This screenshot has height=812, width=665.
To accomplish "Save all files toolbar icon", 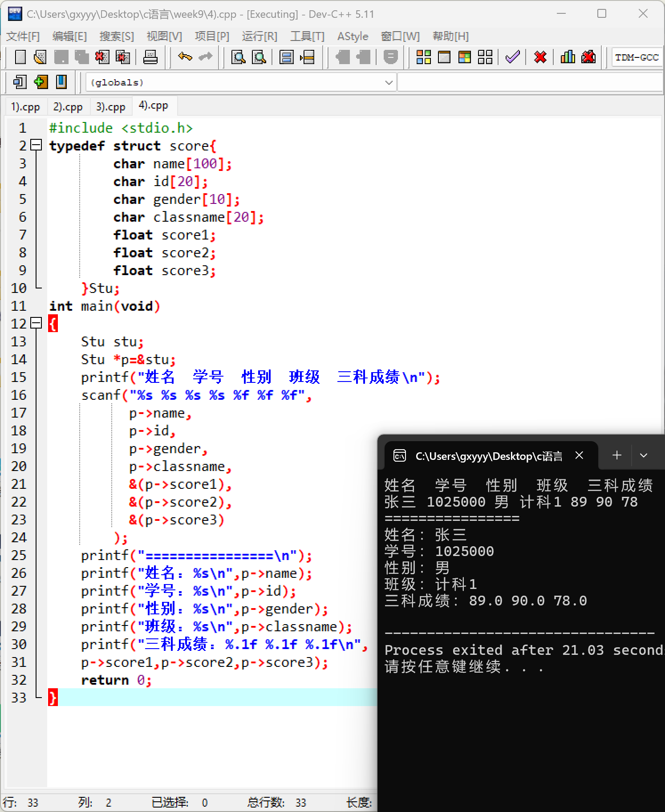I will [x=81, y=57].
